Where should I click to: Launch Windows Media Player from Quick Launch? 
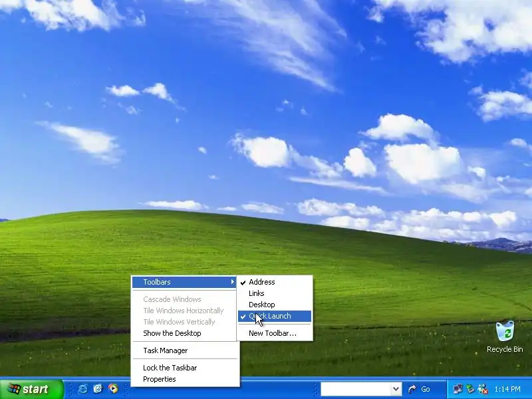(x=113, y=388)
